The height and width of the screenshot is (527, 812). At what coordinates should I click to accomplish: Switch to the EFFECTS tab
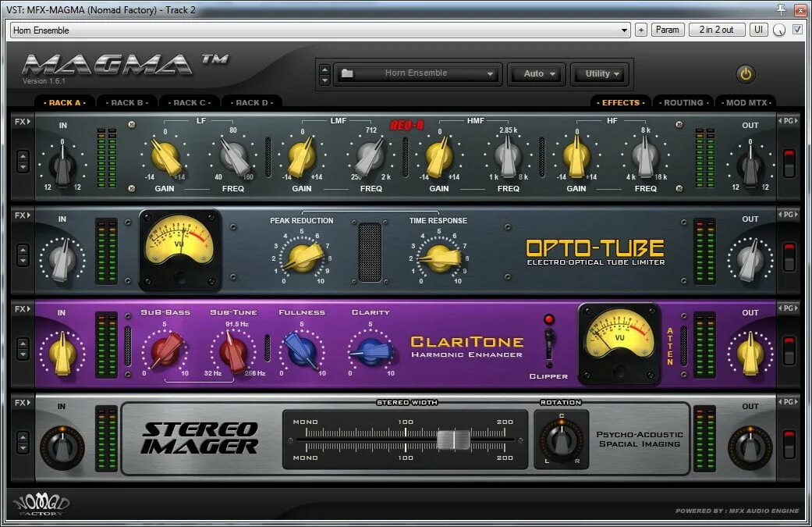620,102
